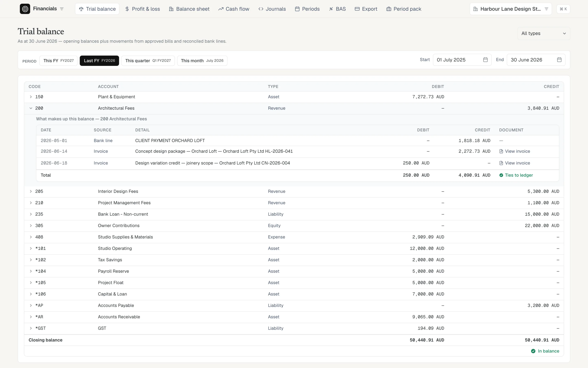Click GST debit 194.09 AUD
588x368 pixels.
click(x=431, y=328)
